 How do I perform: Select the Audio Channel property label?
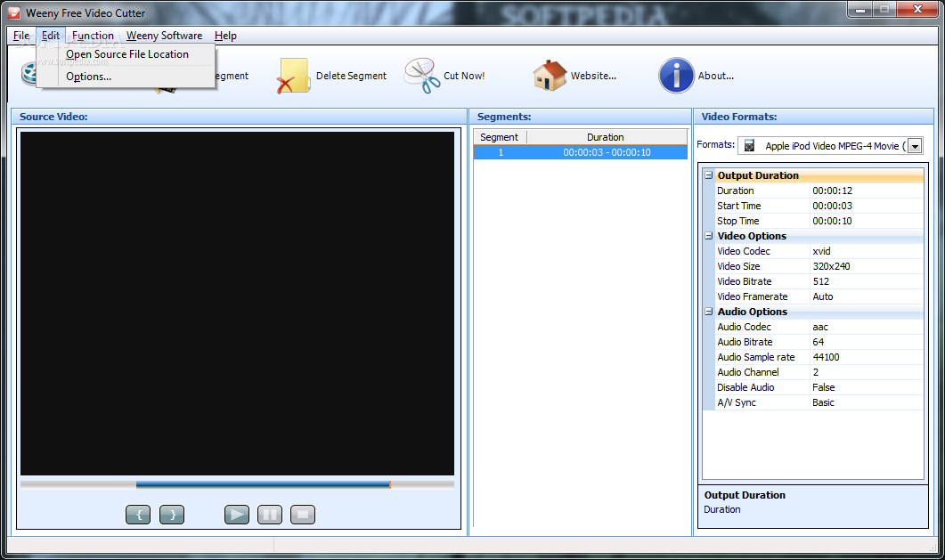tap(748, 372)
